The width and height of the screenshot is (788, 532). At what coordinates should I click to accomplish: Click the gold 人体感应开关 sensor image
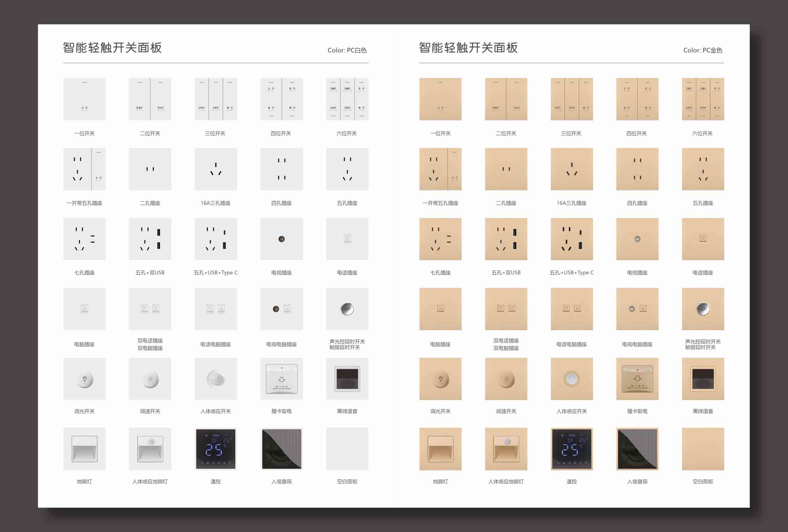pos(572,379)
